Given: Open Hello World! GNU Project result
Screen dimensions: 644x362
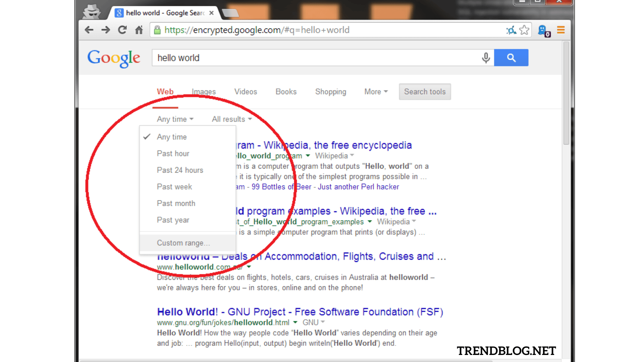Looking at the screenshot, I should point(300,312).
